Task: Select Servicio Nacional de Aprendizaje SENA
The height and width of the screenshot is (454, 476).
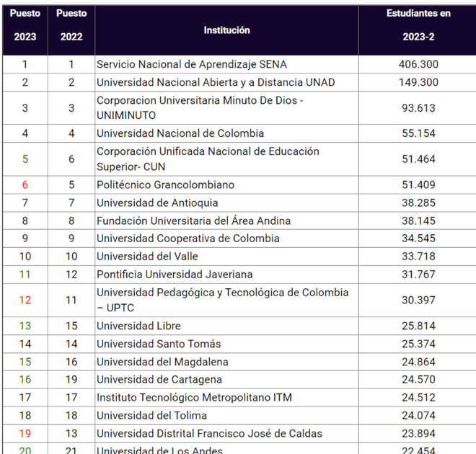Action: click(x=191, y=64)
